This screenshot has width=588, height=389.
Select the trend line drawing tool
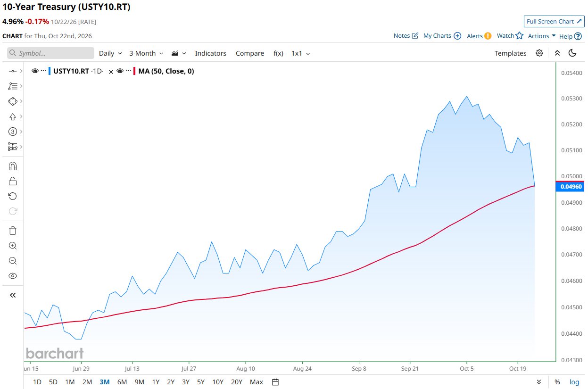tap(13, 71)
